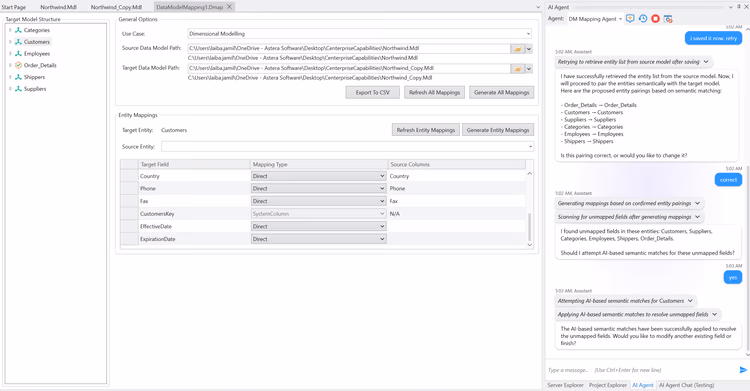Expand 'Applying AI-based semantic matches' step
Viewport: 750px width, 391px height.
click(x=715, y=314)
